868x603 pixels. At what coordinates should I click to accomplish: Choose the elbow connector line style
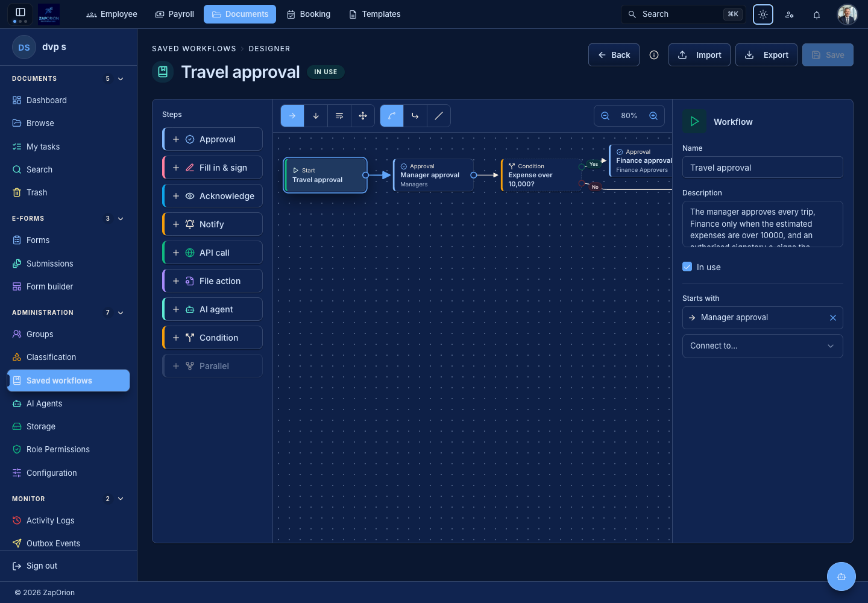(415, 116)
